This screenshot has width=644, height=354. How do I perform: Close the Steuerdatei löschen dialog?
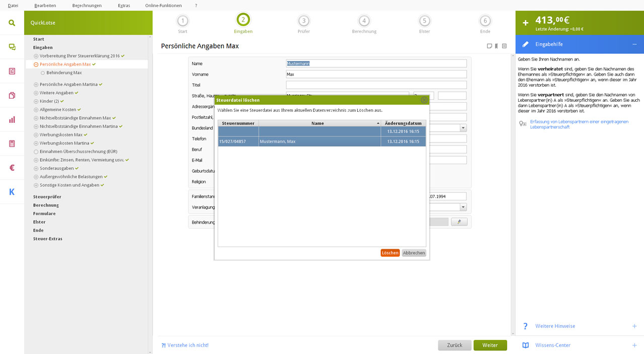point(424,100)
